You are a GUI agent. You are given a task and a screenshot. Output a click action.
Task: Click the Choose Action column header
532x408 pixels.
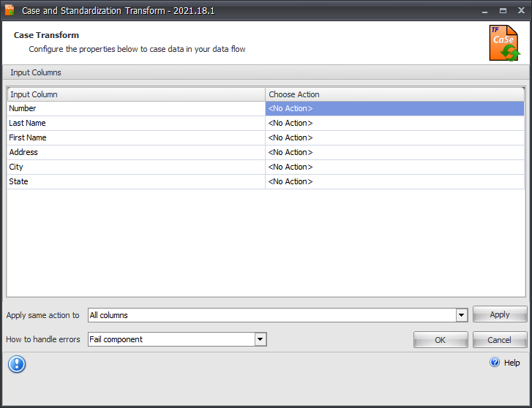[394, 94]
